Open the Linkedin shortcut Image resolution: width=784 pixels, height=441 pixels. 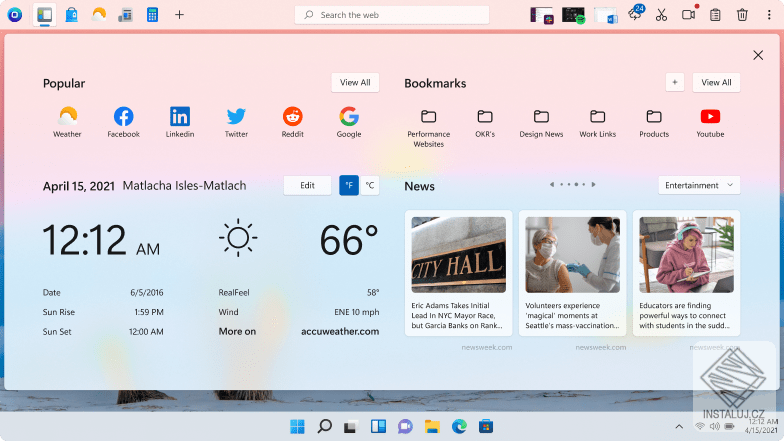tap(180, 122)
